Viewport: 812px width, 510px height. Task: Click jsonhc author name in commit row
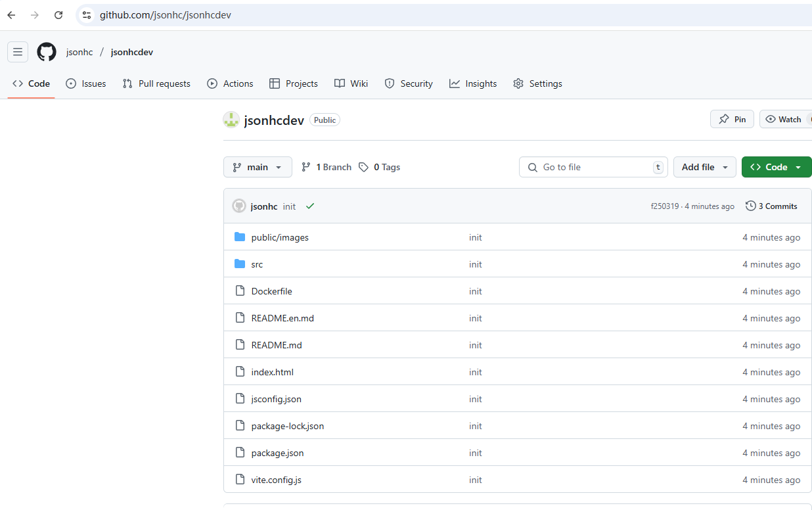[x=264, y=206]
